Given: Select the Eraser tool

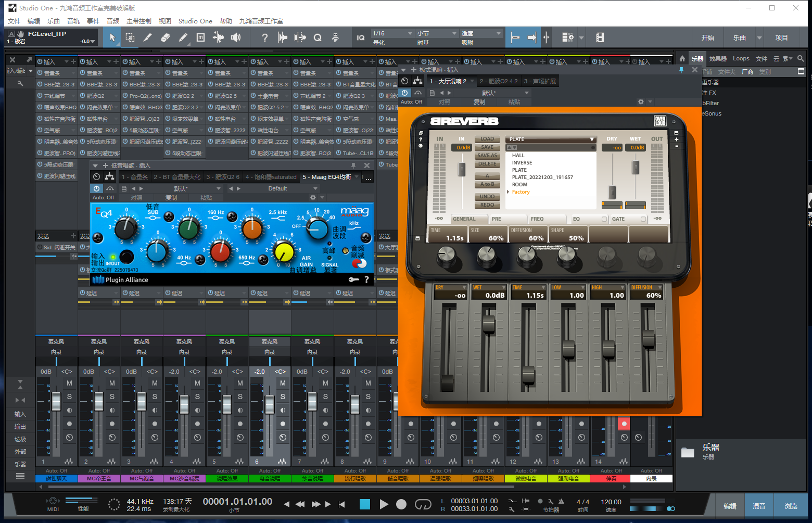Looking at the screenshot, I should [x=166, y=37].
